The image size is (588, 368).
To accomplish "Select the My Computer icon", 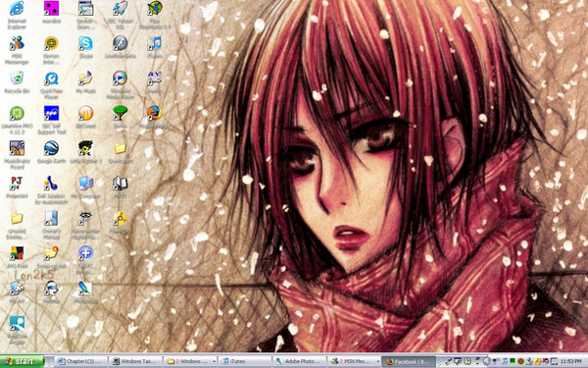I will click(85, 187).
